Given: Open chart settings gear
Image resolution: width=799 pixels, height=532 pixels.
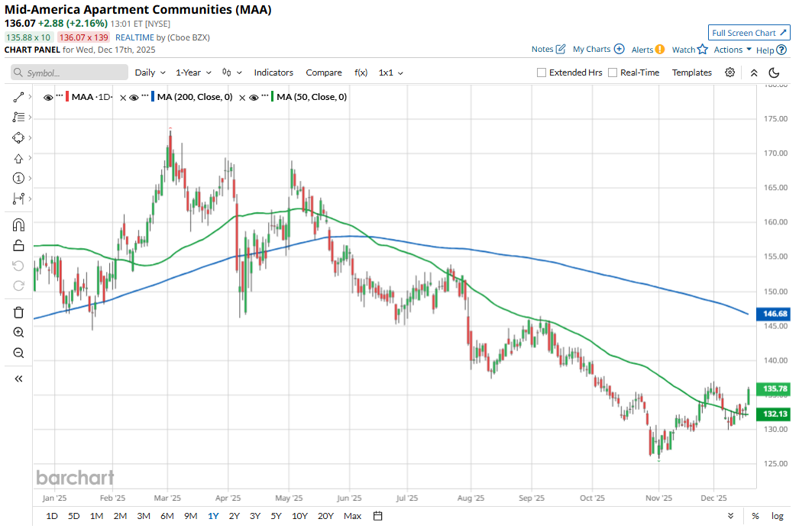Looking at the screenshot, I should [729, 73].
